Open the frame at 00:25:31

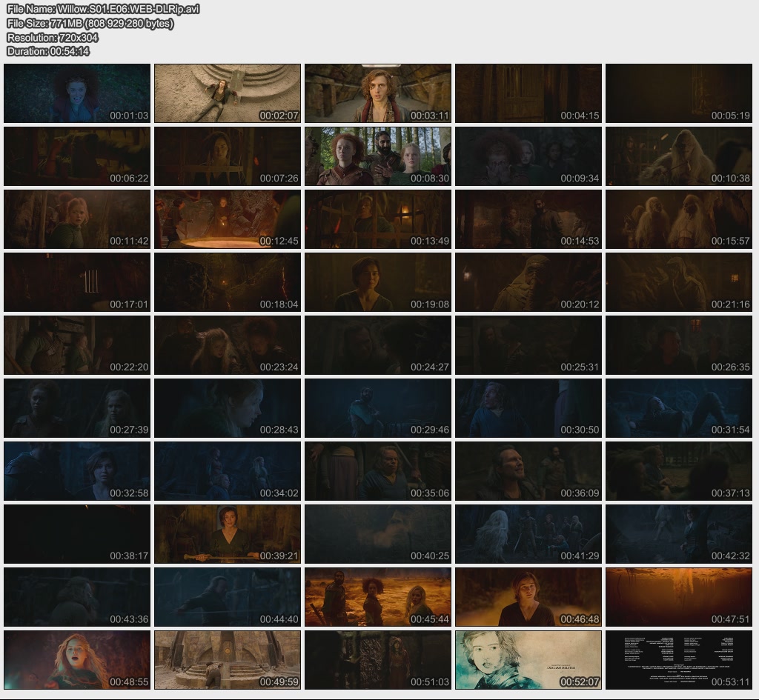(x=528, y=345)
